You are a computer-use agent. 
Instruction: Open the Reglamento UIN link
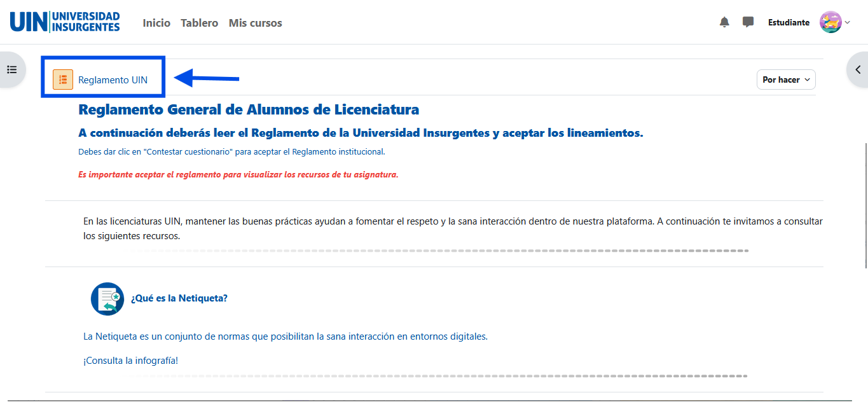click(113, 80)
